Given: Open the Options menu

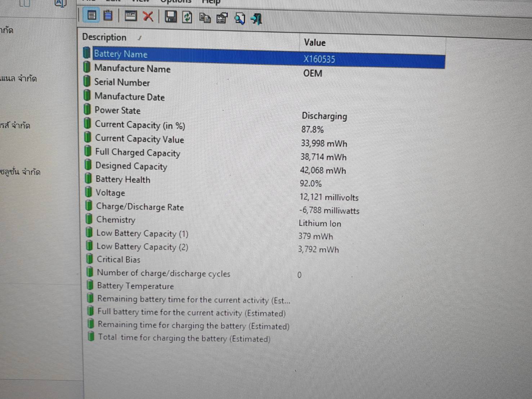Looking at the screenshot, I should (175, 1).
